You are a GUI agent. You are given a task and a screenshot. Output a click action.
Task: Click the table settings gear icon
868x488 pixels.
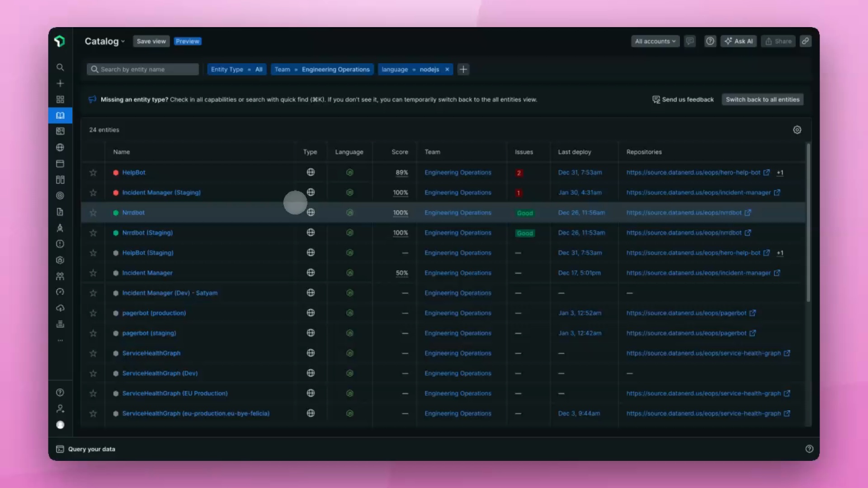797,130
